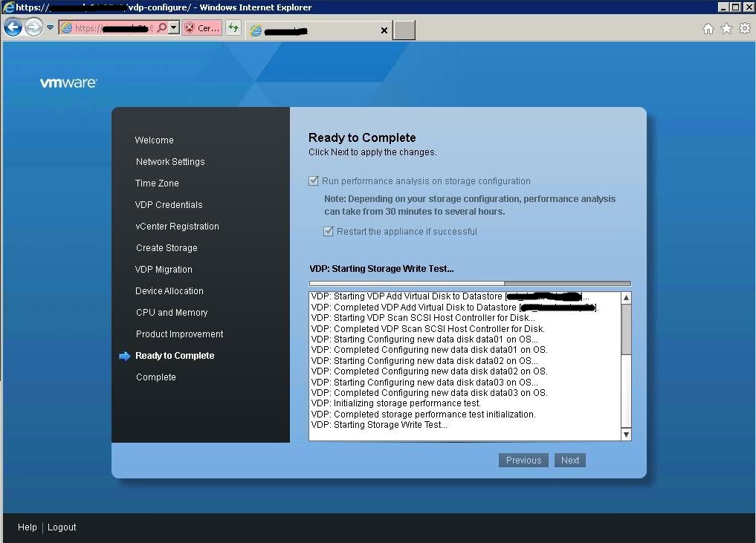Open the recent pages dropdown arrow
This screenshot has width=756, height=543.
(x=50, y=27)
